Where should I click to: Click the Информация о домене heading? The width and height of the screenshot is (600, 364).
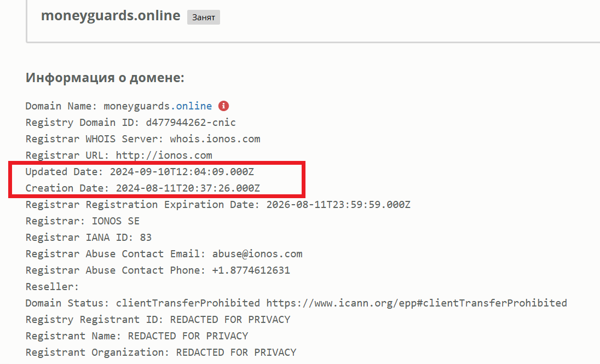click(105, 78)
